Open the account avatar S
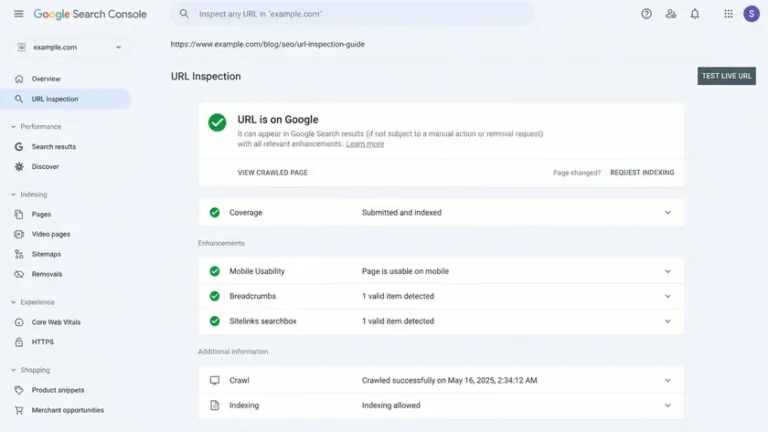Image resolution: width=768 pixels, height=432 pixels. pos(751,14)
